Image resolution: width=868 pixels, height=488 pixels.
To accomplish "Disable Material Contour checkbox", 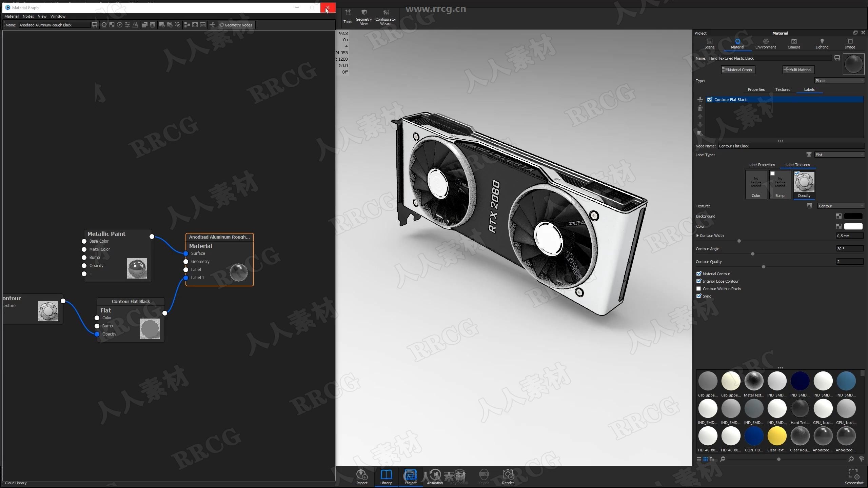I will tap(699, 273).
